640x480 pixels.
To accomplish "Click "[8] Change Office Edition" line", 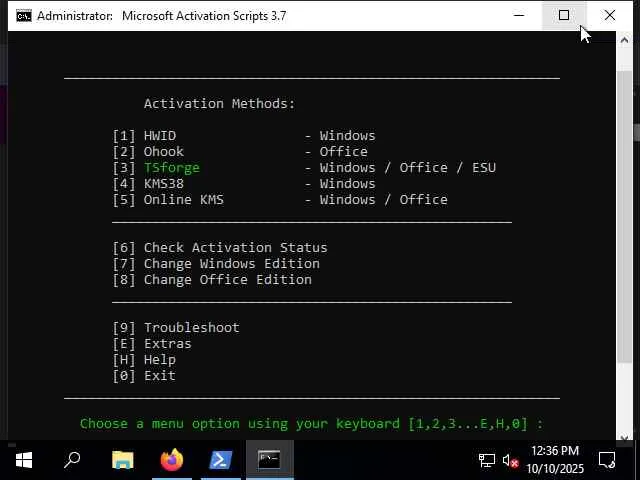I will tap(212, 280).
